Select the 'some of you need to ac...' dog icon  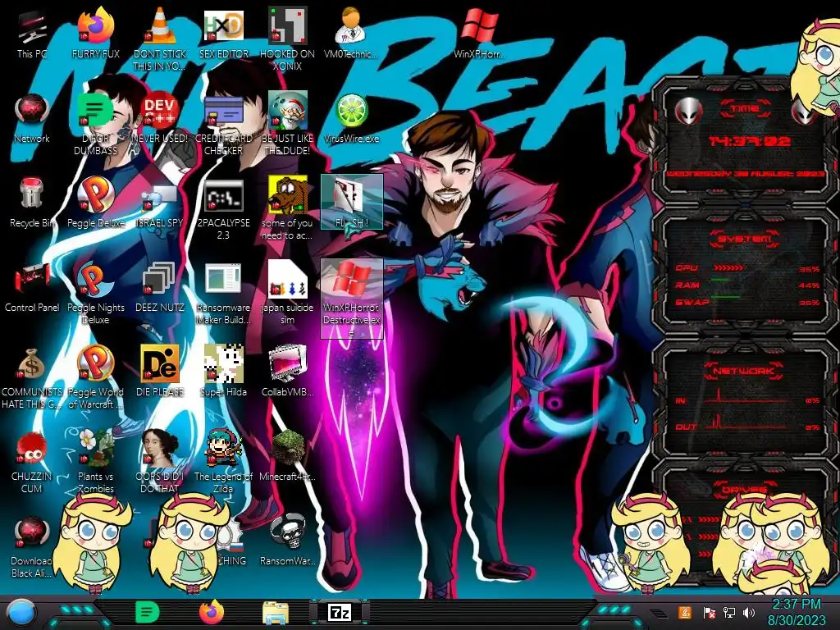(x=287, y=208)
